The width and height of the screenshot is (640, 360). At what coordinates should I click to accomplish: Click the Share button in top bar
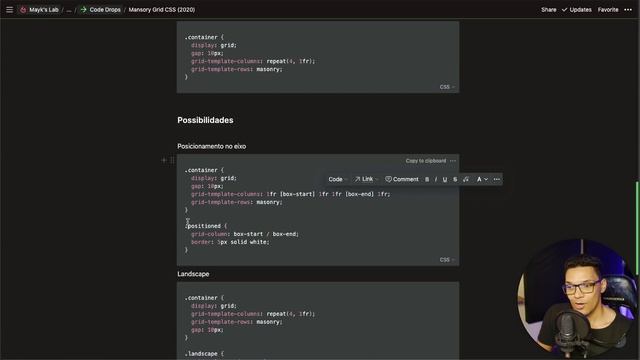coord(549,9)
